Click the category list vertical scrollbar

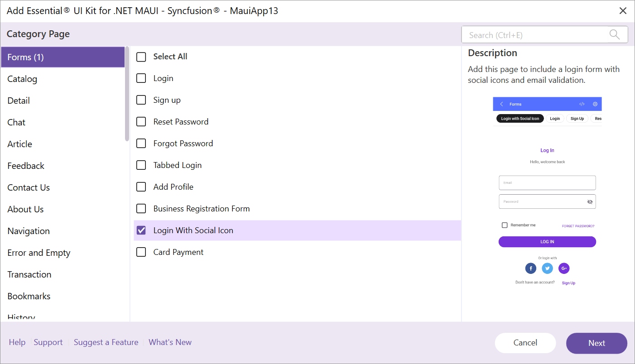tap(127, 94)
